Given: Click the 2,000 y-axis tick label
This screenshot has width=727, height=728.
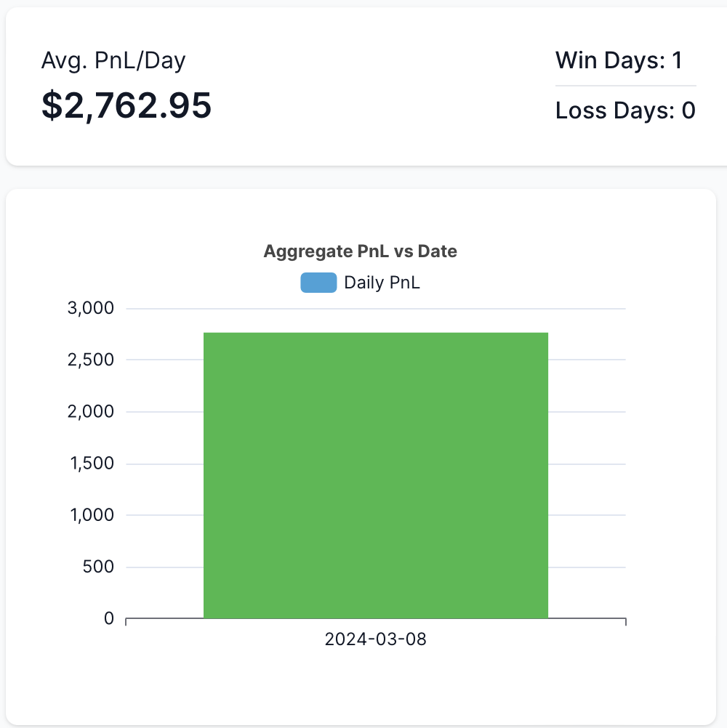Looking at the screenshot, I should click(91, 411).
